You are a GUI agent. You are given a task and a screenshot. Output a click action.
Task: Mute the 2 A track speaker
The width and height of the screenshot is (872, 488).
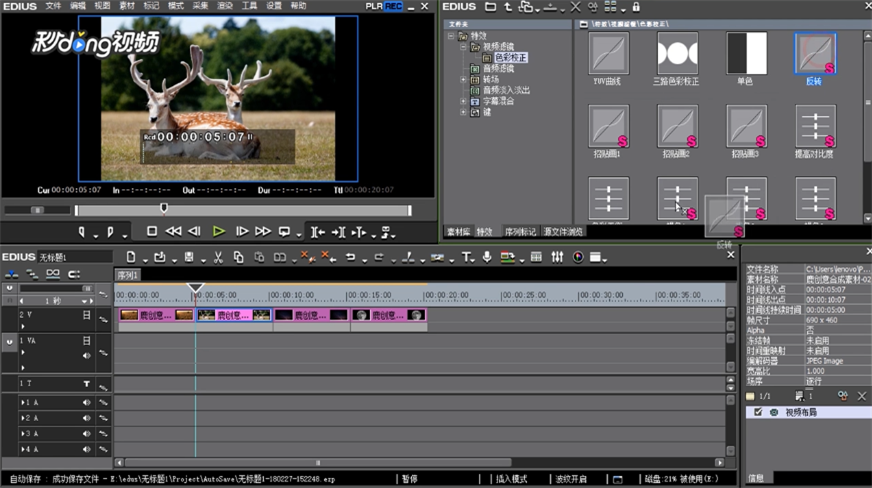point(87,418)
